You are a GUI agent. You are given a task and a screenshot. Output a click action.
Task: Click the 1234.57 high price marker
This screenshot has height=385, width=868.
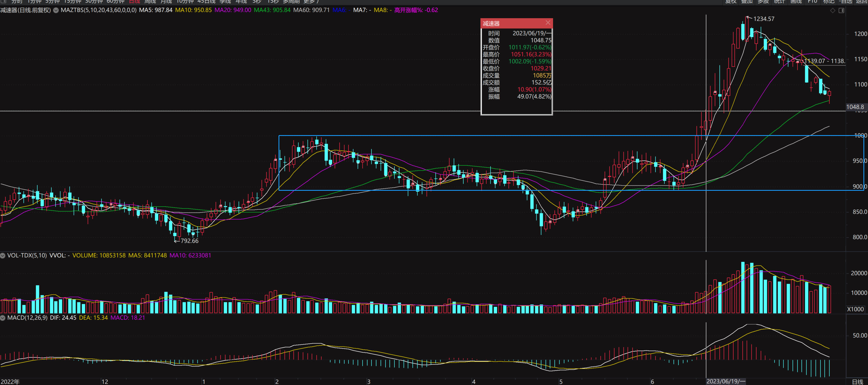point(764,19)
